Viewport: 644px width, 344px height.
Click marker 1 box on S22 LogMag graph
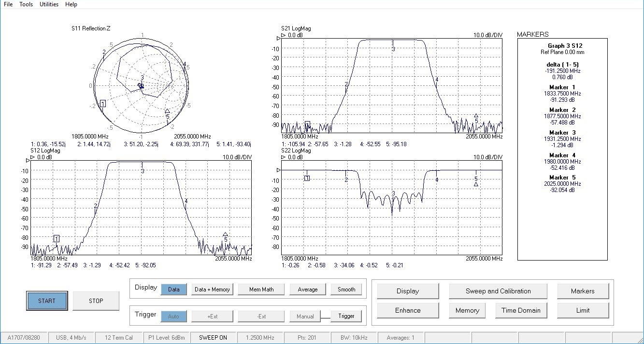(307, 178)
